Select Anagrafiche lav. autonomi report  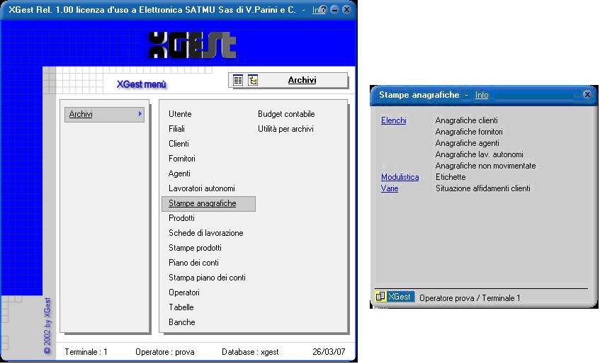click(x=479, y=154)
